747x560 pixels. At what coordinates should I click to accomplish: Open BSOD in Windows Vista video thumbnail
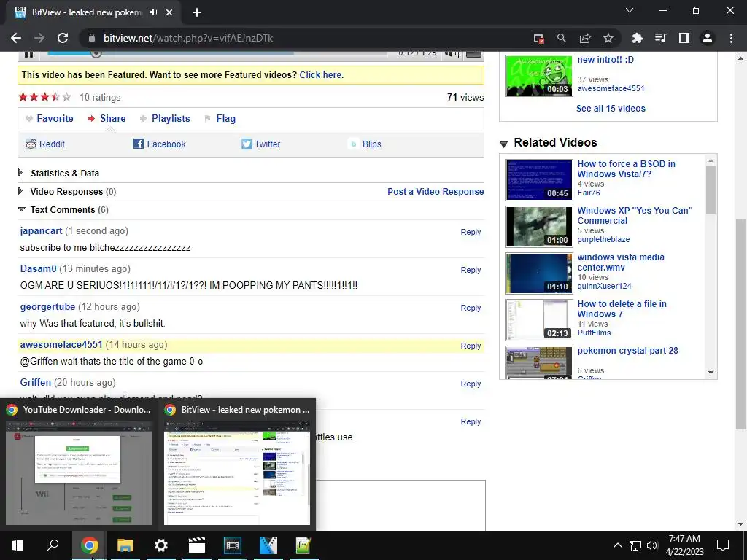(x=539, y=179)
